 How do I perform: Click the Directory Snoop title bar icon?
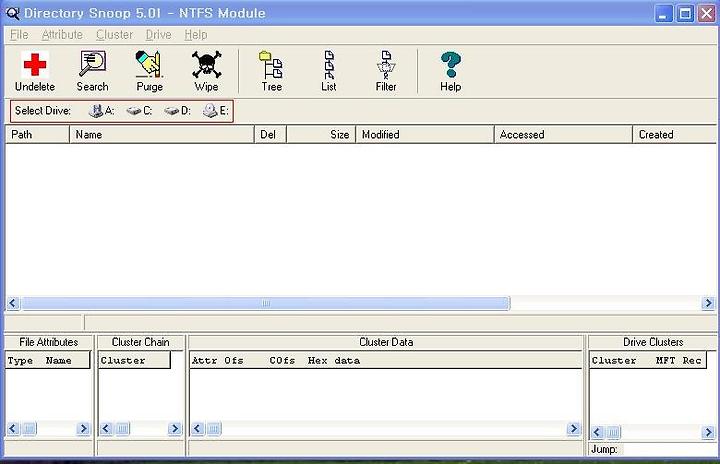[13, 13]
